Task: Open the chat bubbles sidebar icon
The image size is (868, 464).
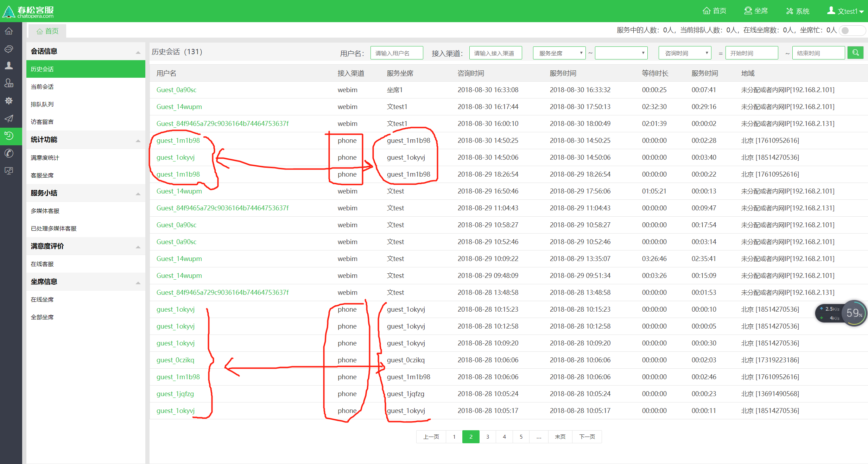Action: click(x=9, y=49)
